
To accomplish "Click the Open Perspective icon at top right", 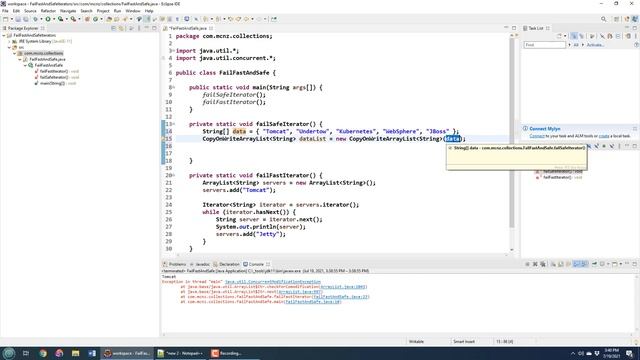I will 616,19.
